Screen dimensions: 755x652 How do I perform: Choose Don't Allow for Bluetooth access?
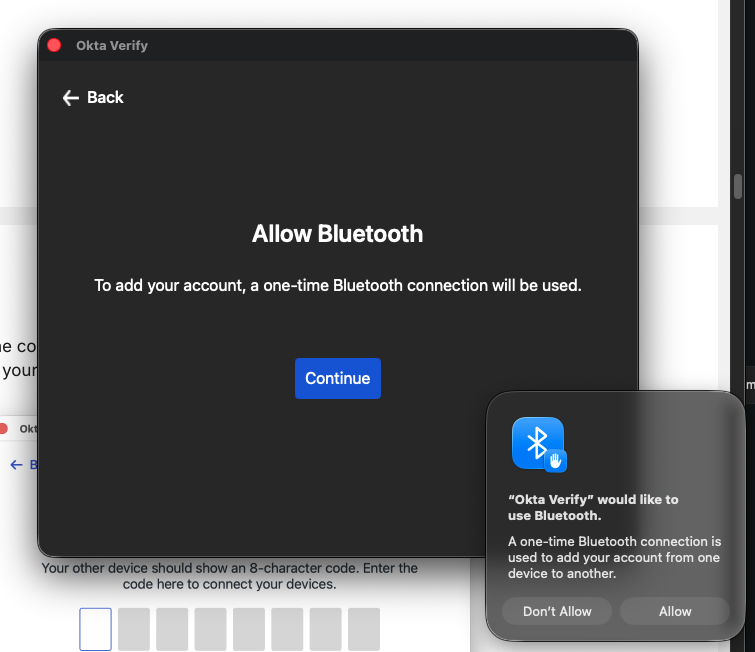click(x=557, y=611)
